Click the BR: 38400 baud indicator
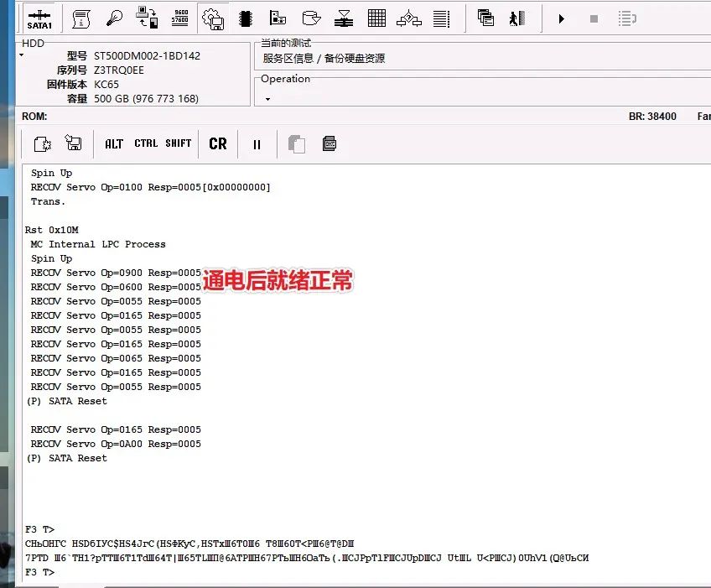711x588 pixels. (x=652, y=117)
